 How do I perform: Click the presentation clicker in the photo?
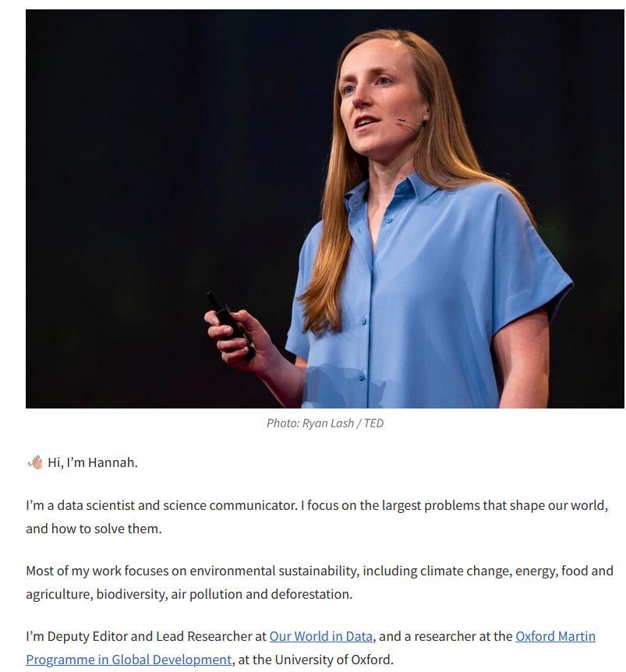[231, 325]
